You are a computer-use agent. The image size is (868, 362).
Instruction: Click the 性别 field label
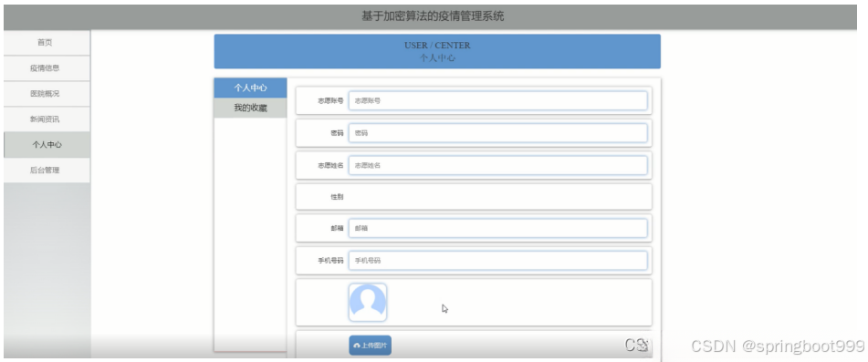[337, 197]
